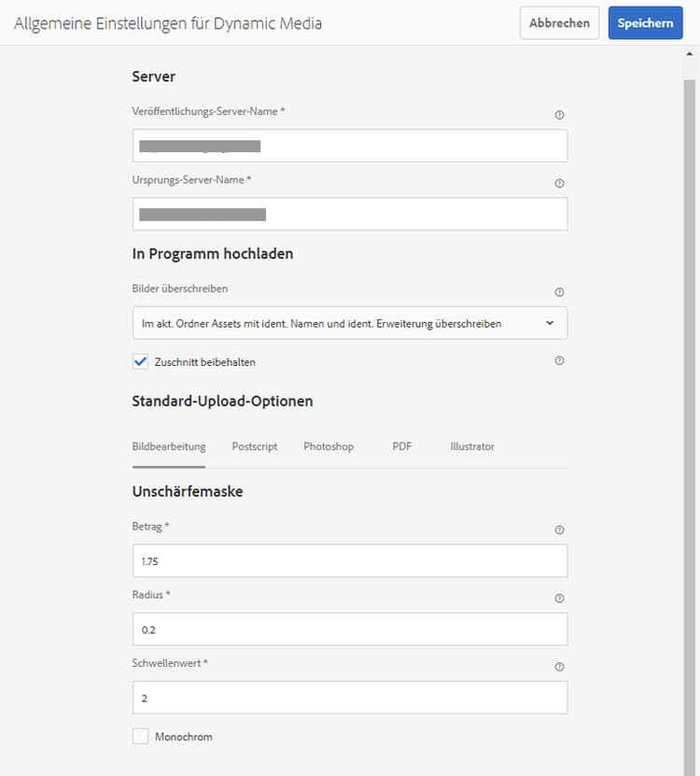Open help for Bilder überschreiben

click(559, 290)
